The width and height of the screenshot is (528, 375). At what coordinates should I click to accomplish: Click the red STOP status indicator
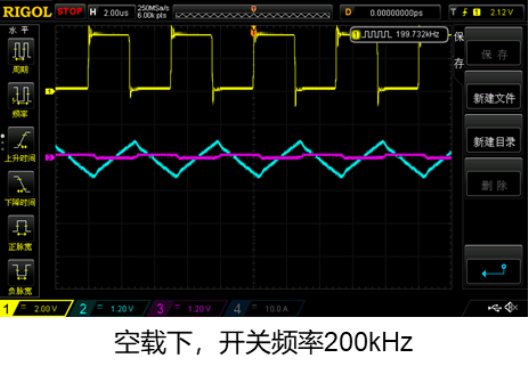tap(70, 12)
